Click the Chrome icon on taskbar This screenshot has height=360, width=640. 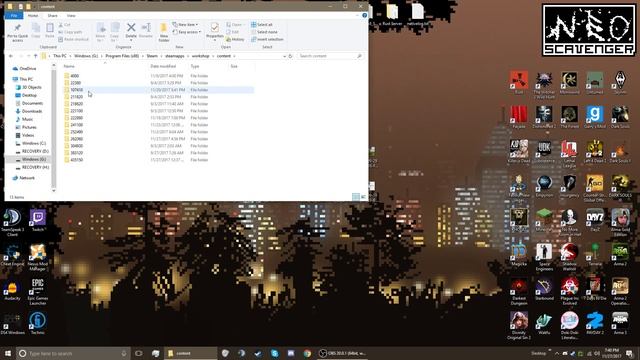coord(307,353)
